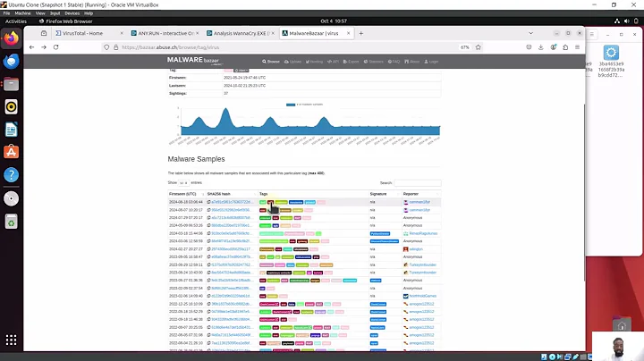The image size is (644, 361).
Task: Go back with the browser back arrow
Action: click(x=31, y=47)
